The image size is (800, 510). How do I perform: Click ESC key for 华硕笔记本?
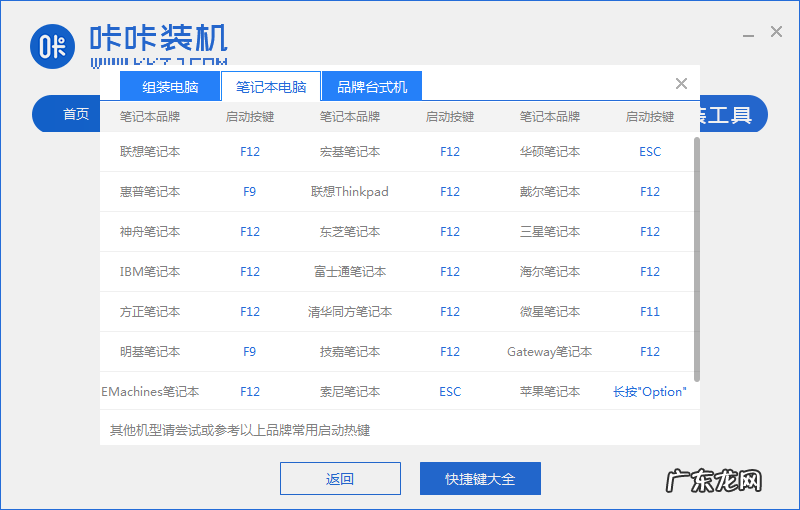[650, 151]
